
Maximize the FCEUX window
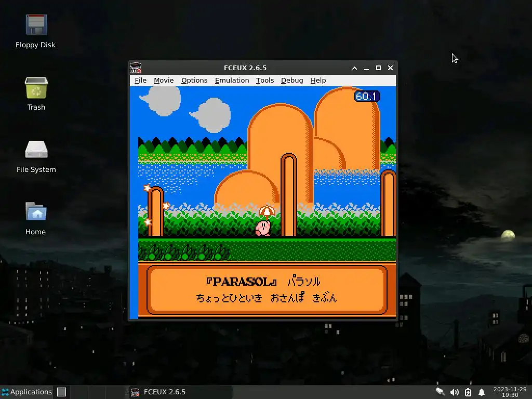pyautogui.click(x=378, y=68)
